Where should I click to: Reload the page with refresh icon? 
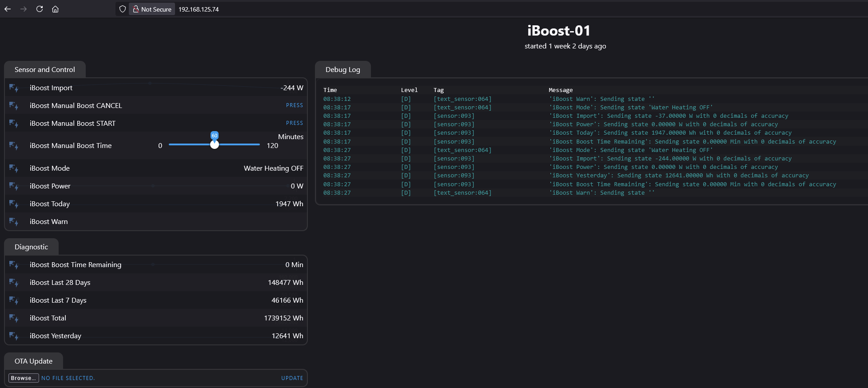[x=40, y=9]
